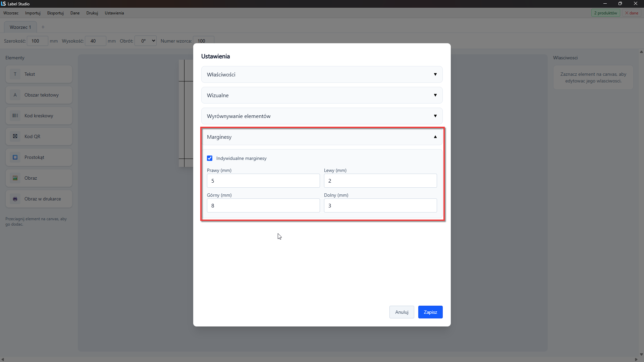This screenshot has height=362, width=644.
Task: Open the Dane menu
Action: click(x=75, y=13)
